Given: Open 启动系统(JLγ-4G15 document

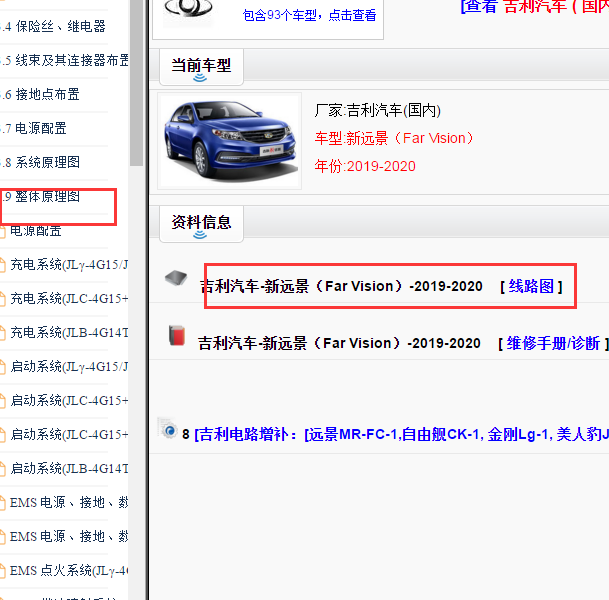Looking at the screenshot, I should tap(69, 367).
